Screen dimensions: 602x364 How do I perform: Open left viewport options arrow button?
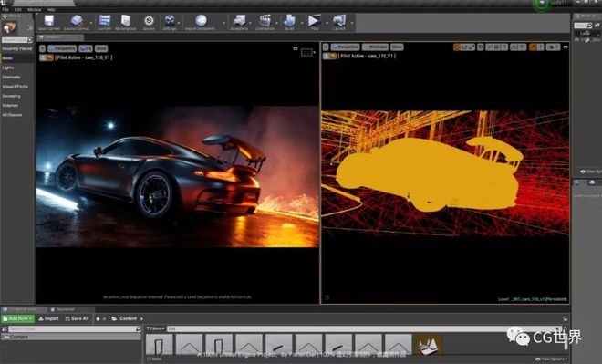42,48
